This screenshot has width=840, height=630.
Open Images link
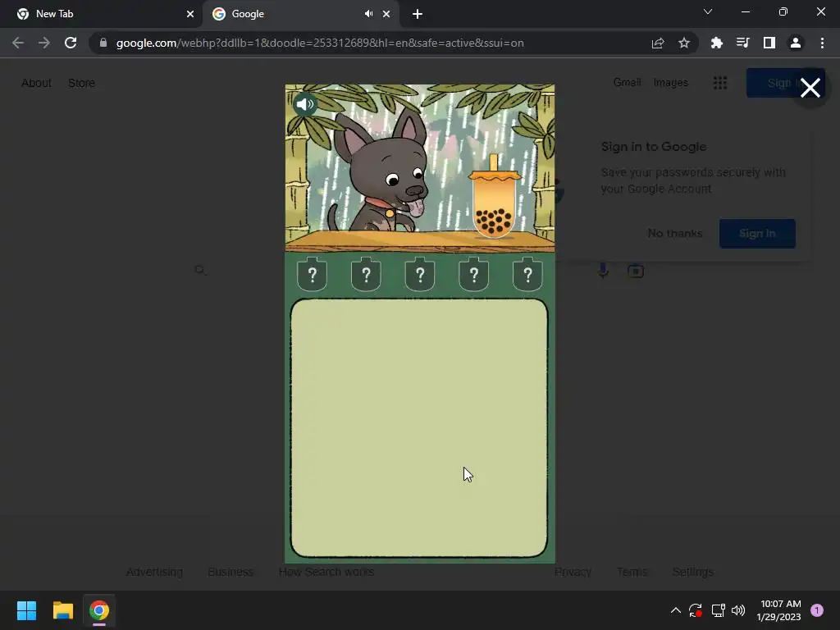[670, 83]
